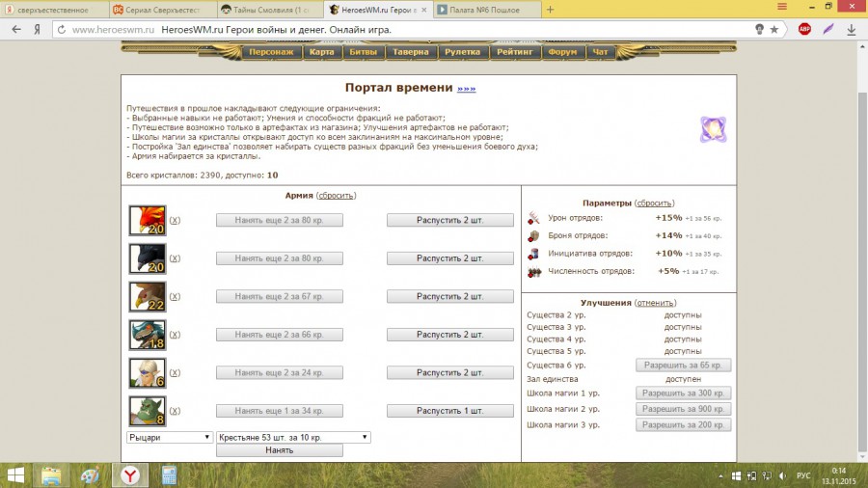This screenshot has width=868, height=488.
Task: Allow level 6 creatures for 65 кр.
Action: pos(683,366)
